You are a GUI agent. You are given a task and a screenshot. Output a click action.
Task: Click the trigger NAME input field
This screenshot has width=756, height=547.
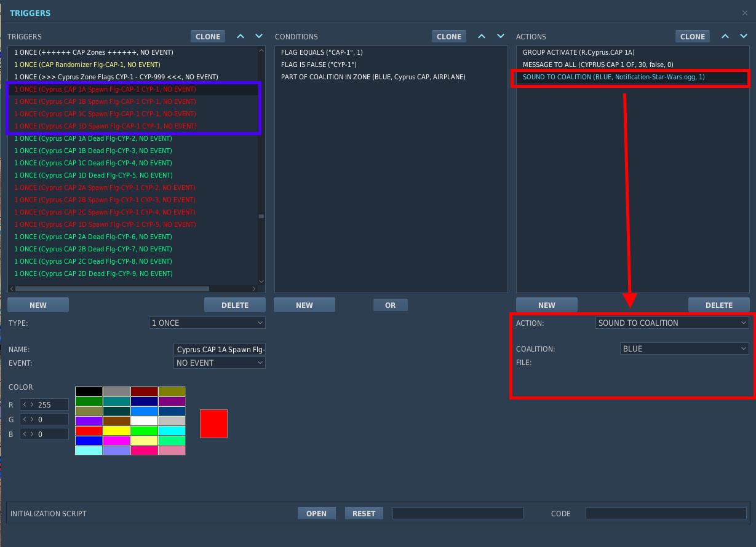(x=220, y=349)
